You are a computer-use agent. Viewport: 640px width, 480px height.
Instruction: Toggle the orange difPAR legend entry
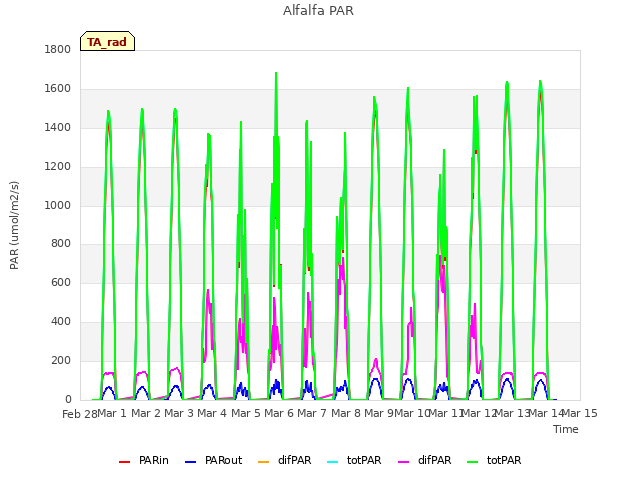(x=284, y=460)
